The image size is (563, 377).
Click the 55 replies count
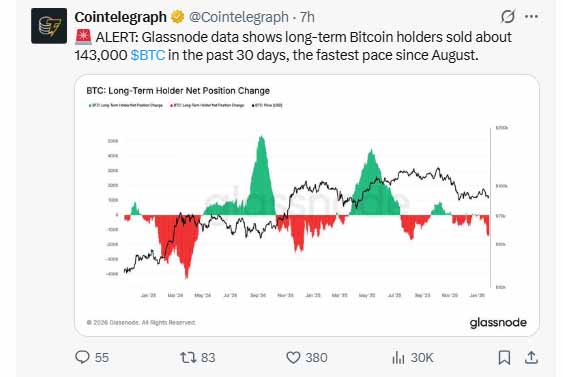coord(102,358)
